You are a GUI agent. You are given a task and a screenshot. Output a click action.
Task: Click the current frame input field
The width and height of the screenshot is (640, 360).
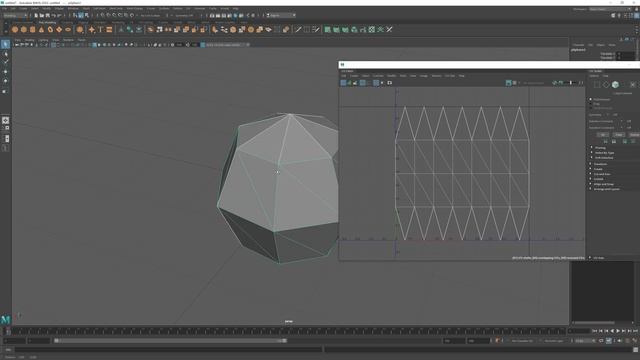tap(579, 331)
